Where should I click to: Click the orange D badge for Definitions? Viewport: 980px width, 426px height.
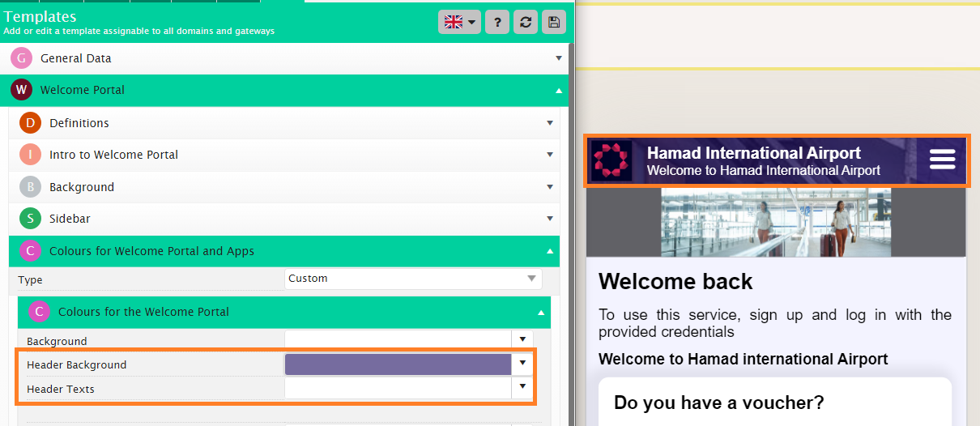[x=30, y=123]
